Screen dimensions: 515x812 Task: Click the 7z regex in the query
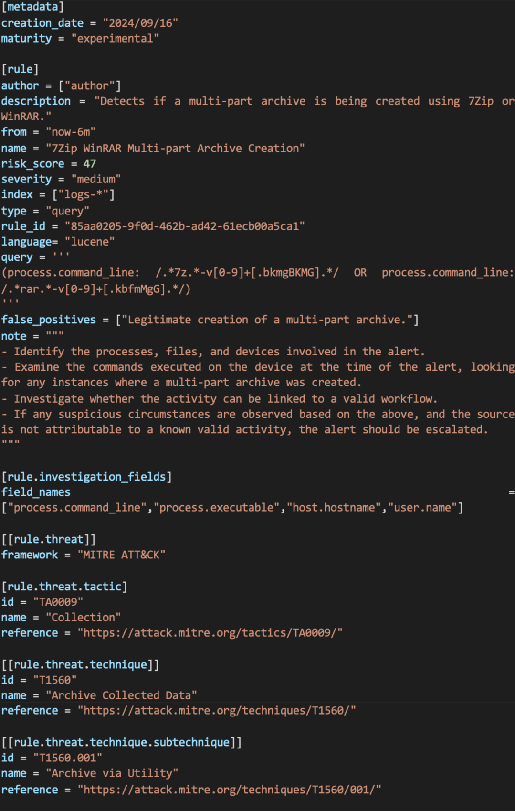tap(247, 273)
